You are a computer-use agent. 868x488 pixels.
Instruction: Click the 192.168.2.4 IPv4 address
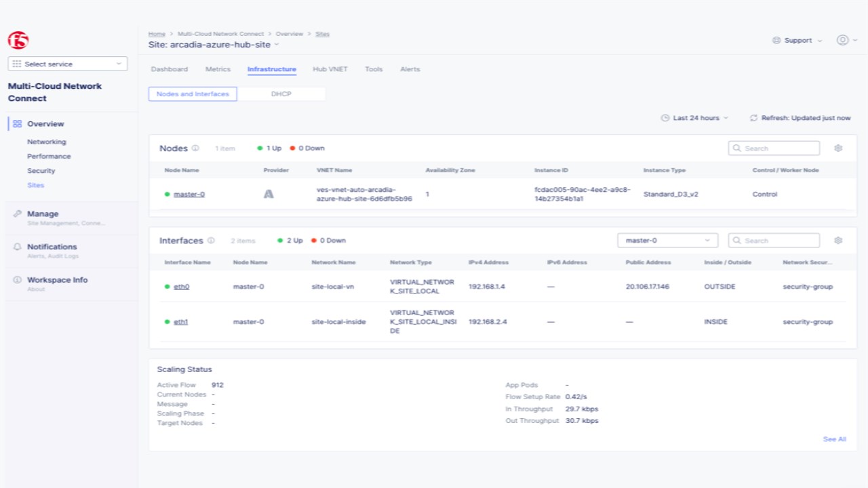(487, 322)
